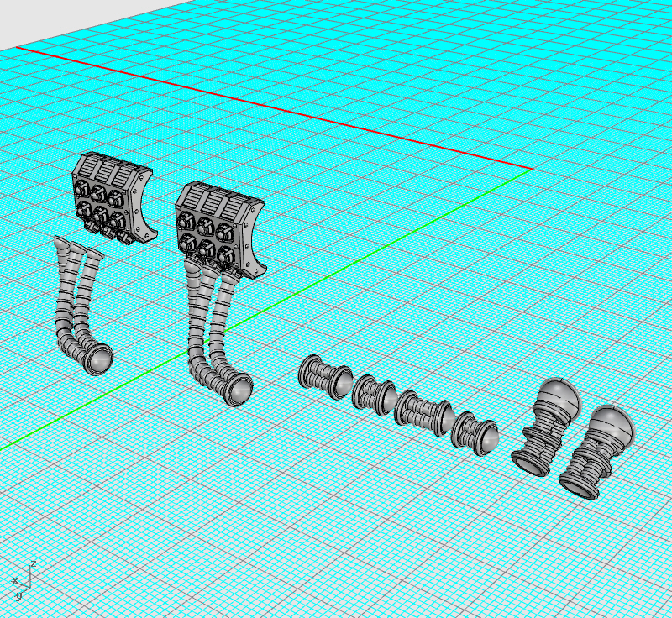Pick the first horizontal connector nearest the assembled pipes
The width and height of the screenshot is (672, 618).
point(325,378)
